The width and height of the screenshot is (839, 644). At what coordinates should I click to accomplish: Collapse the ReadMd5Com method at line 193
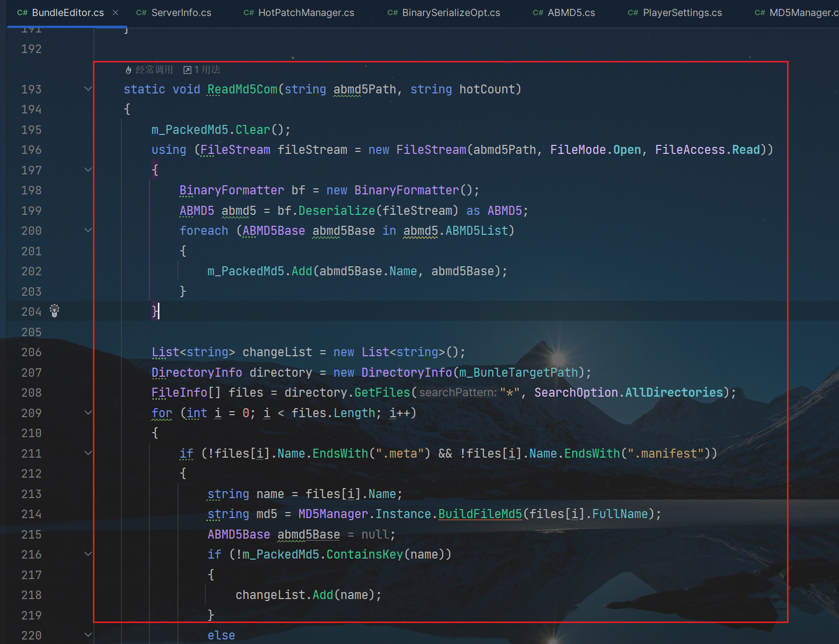[88, 89]
